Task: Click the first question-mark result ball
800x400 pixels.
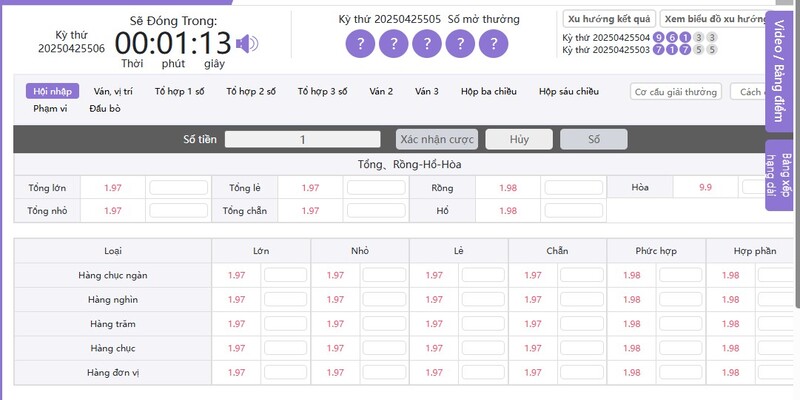Action: pos(361,44)
